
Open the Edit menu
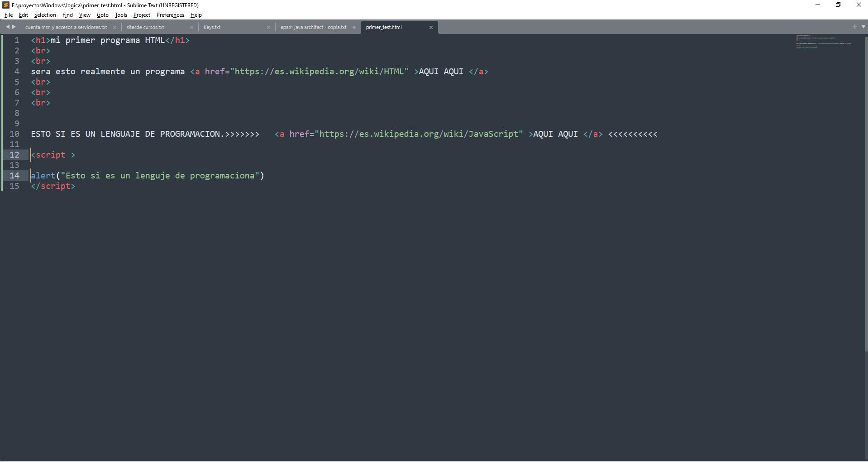tap(24, 15)
